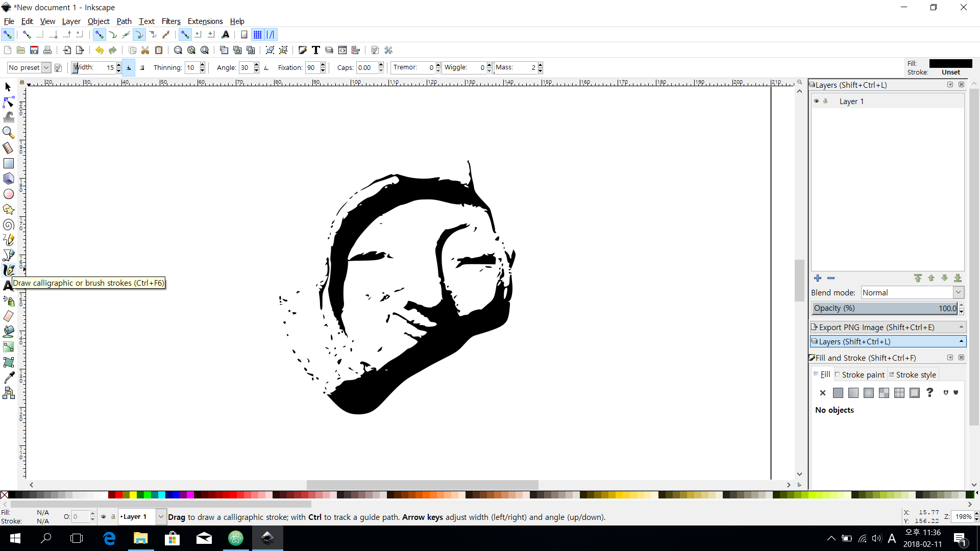Click the black Fill color indicator
This screenshot has width=980, height=551.
(x=950, y=63)
